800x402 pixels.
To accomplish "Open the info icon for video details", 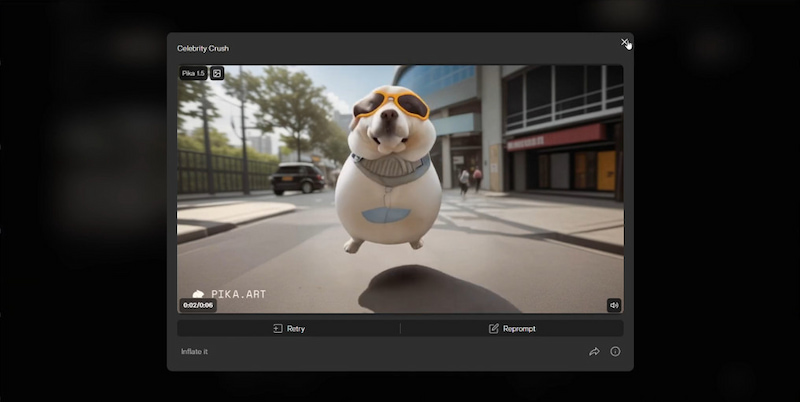I will (x=615, y=352).
